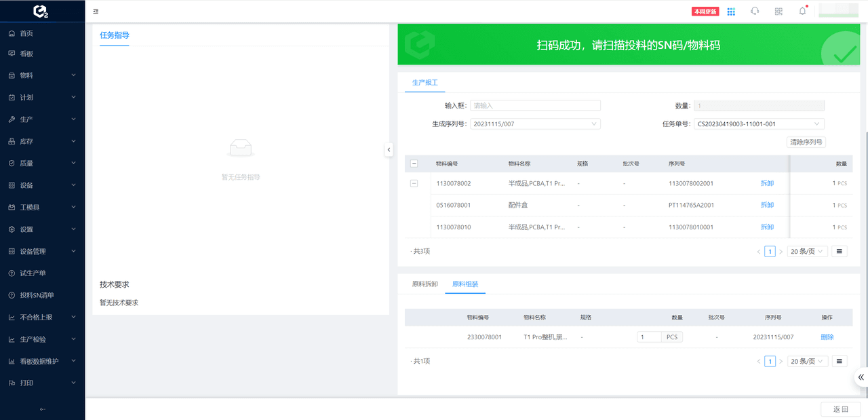Select the 生产报工 tab

tap(425, 82)
